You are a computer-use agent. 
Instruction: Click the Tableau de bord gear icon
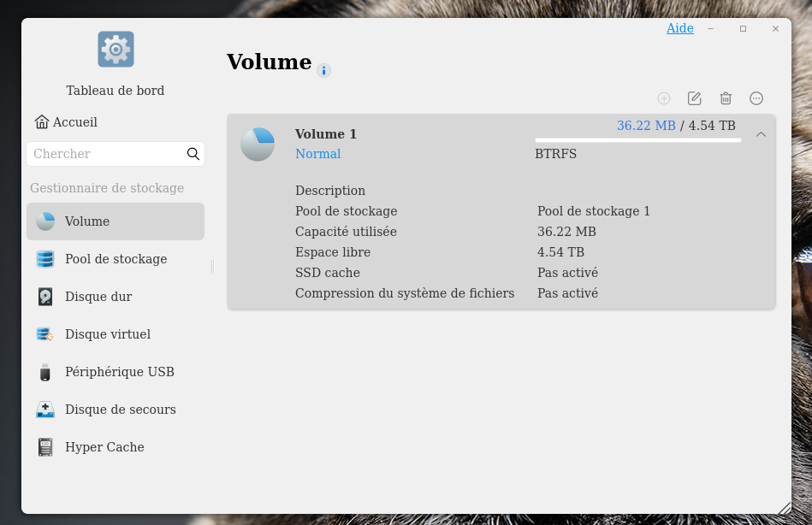tap(116, 49)
